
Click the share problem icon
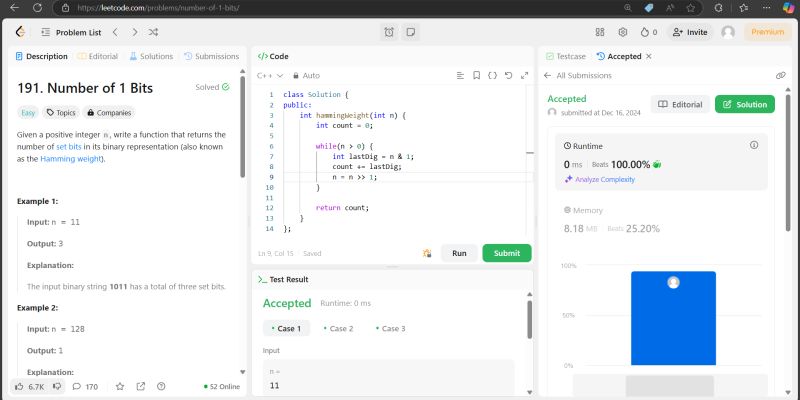tap(141, 387)
